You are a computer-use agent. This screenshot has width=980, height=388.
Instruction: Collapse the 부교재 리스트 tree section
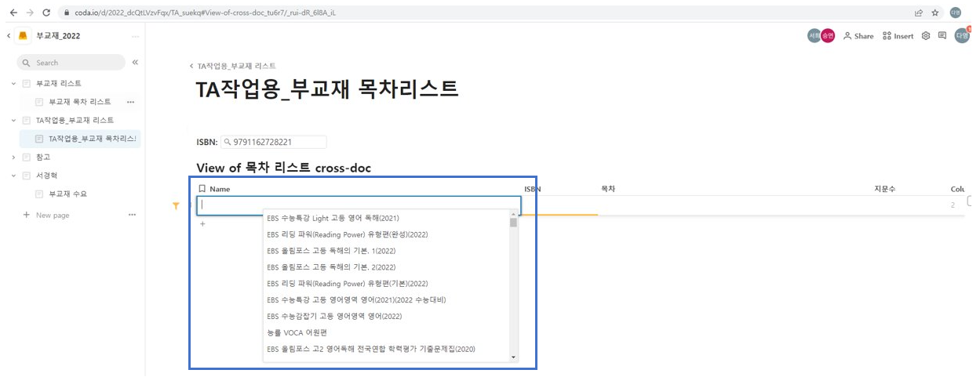(13, 83)
